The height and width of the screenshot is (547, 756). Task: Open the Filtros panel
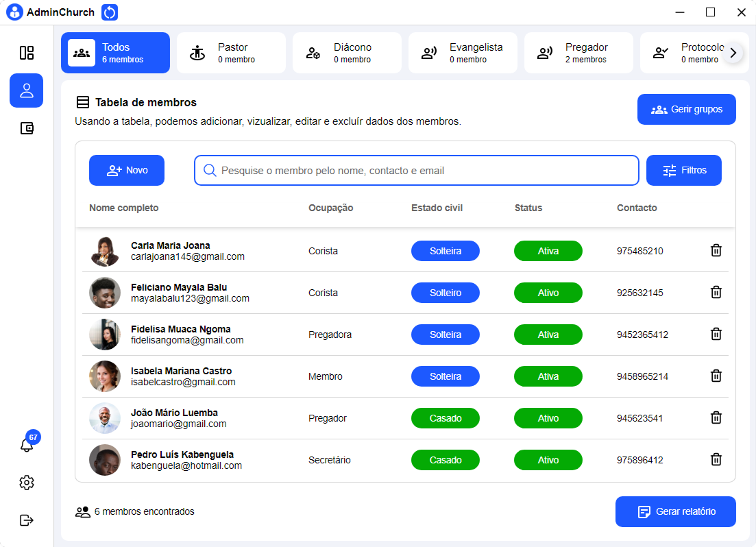(683, 170)
